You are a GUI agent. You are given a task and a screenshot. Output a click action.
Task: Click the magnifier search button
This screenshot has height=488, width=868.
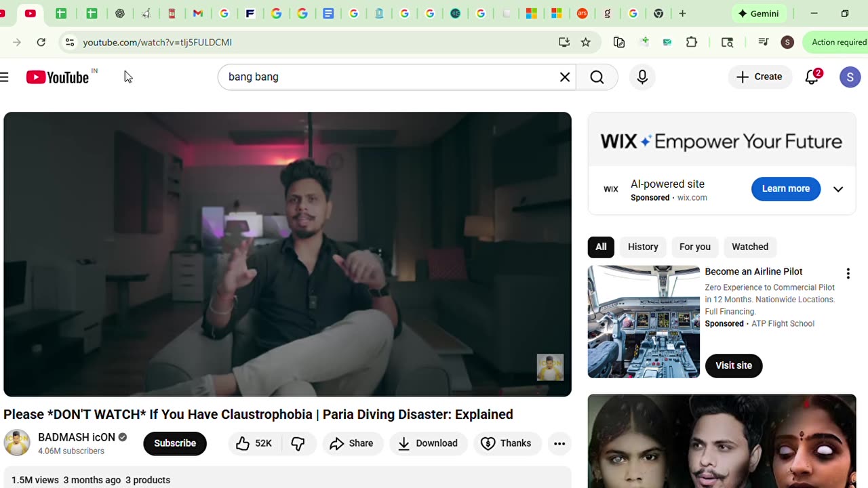[x=597, y=77]
